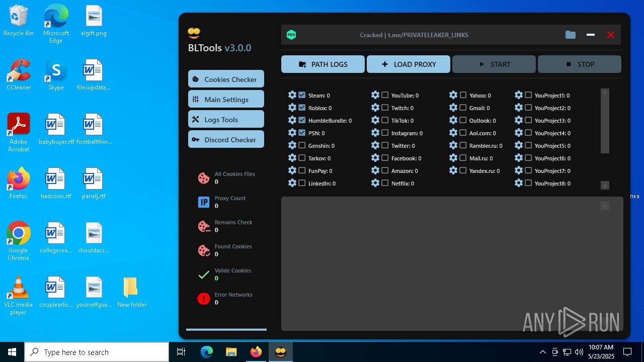
Task: Click the LOAD PROXY button
Action: click(409, 64)
